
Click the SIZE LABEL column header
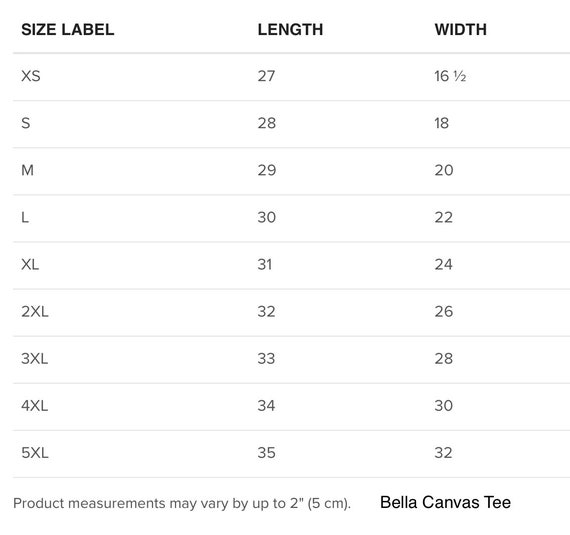(x=68, y=29)
